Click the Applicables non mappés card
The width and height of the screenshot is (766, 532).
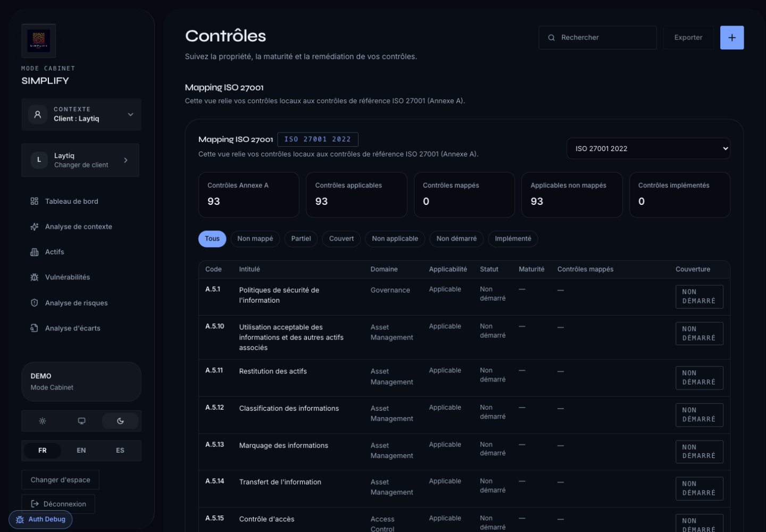572,195
